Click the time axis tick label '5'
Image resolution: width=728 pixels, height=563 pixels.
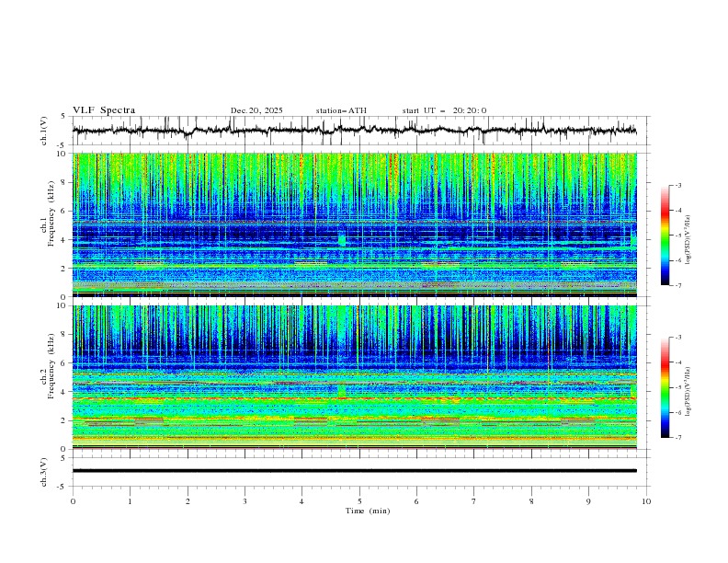359,501
